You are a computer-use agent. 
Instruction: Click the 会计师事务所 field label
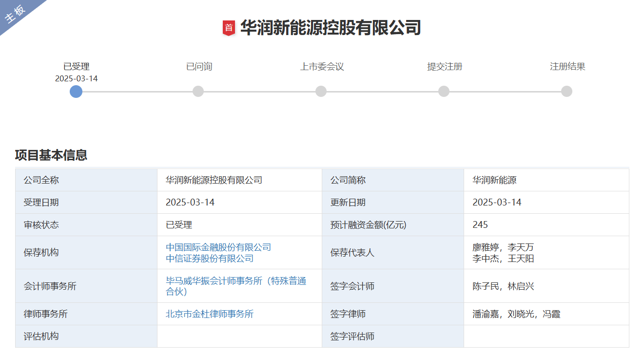click(x=50, y=286)
